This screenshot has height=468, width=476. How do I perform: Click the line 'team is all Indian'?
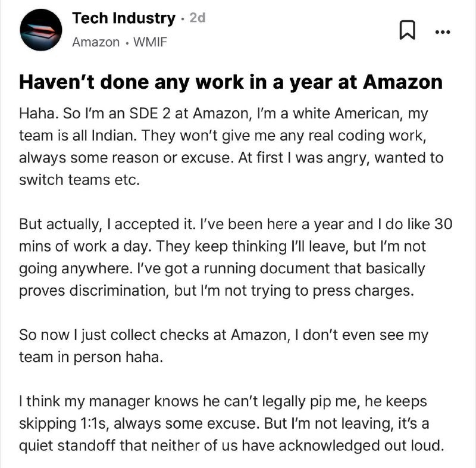tap(223, 136)
